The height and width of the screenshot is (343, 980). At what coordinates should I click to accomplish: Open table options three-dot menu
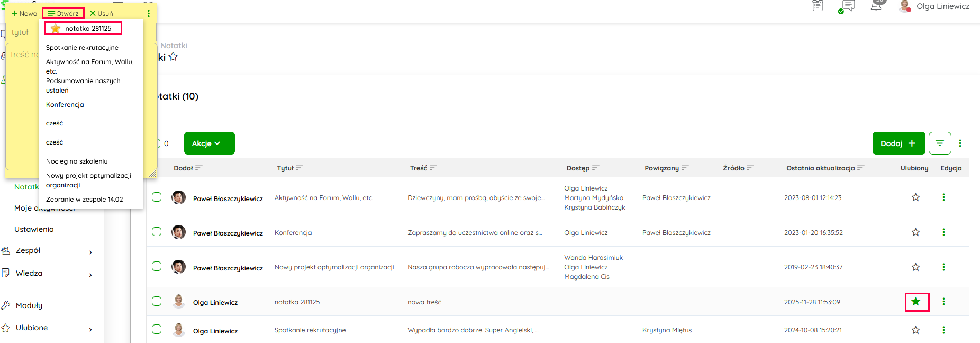[960, 143]
